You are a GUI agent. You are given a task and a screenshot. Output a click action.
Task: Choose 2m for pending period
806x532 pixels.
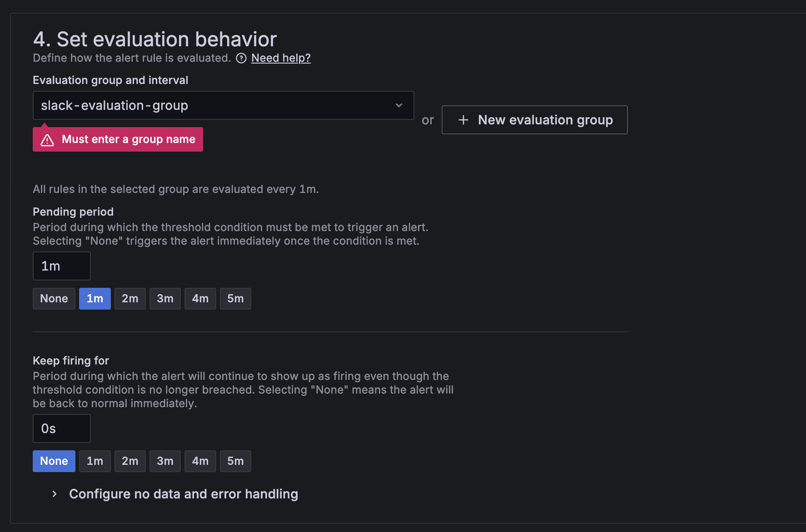pos(130,299)
